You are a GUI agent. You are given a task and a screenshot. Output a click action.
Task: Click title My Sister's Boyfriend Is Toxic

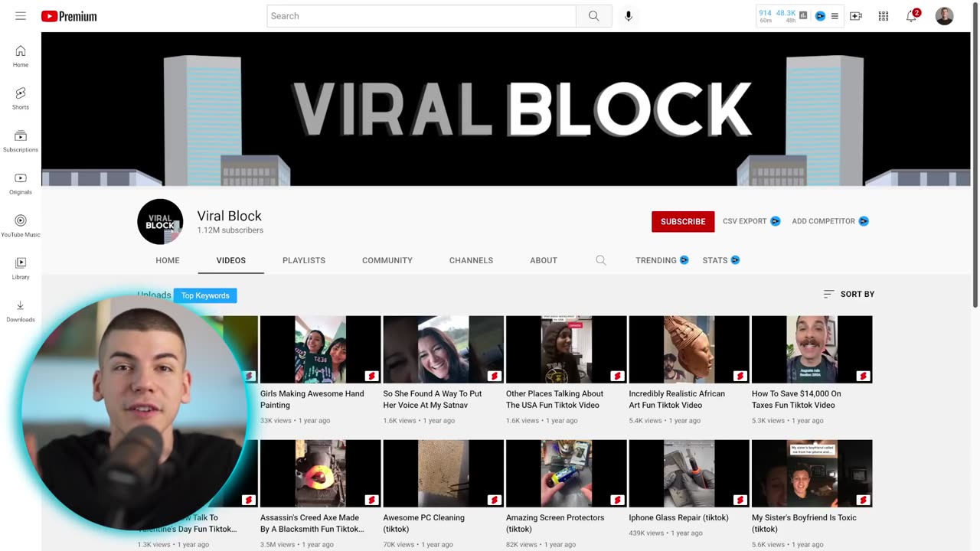(804, 523)
